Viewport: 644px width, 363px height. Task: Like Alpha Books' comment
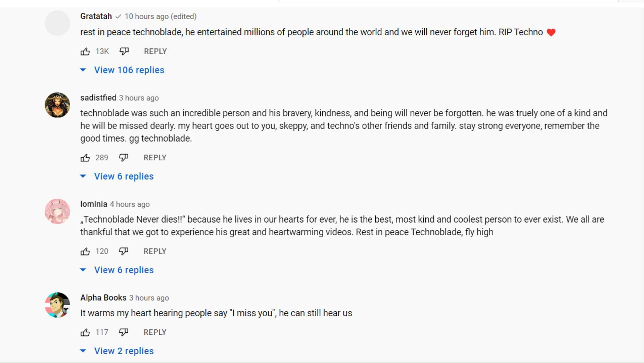(x=85, y=332)
